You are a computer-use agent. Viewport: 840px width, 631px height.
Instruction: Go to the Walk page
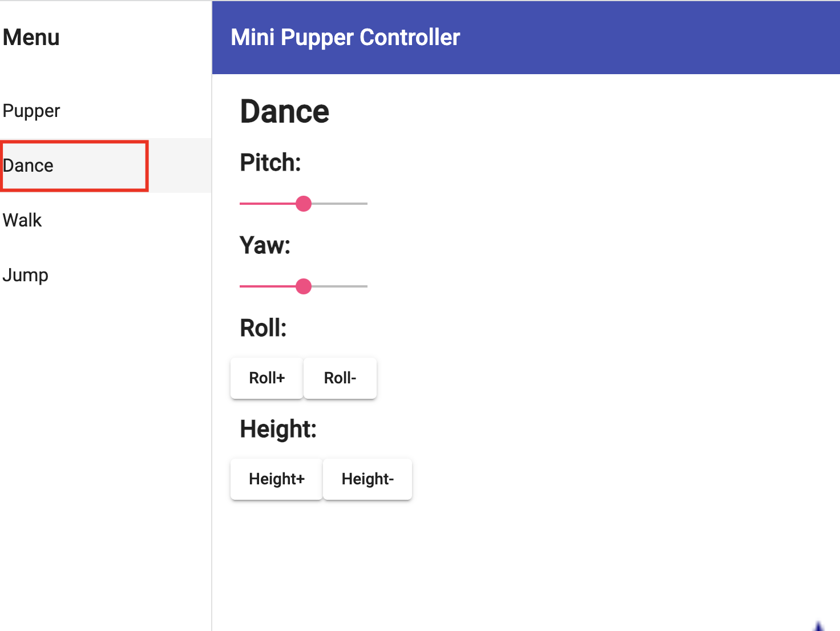[23, 220]
